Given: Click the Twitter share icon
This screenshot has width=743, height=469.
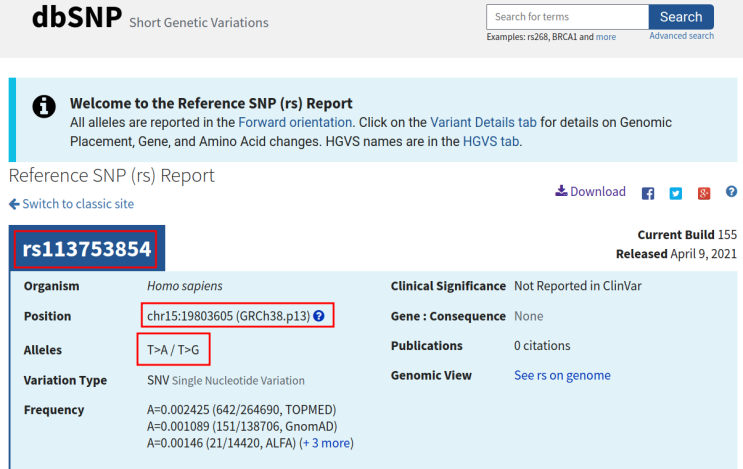Looking at the screenshot, I should tap(676, 193).
